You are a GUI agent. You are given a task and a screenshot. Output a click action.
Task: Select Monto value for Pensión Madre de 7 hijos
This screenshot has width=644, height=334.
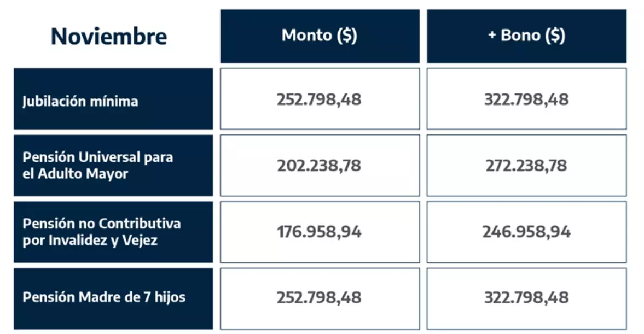point(320,298)
